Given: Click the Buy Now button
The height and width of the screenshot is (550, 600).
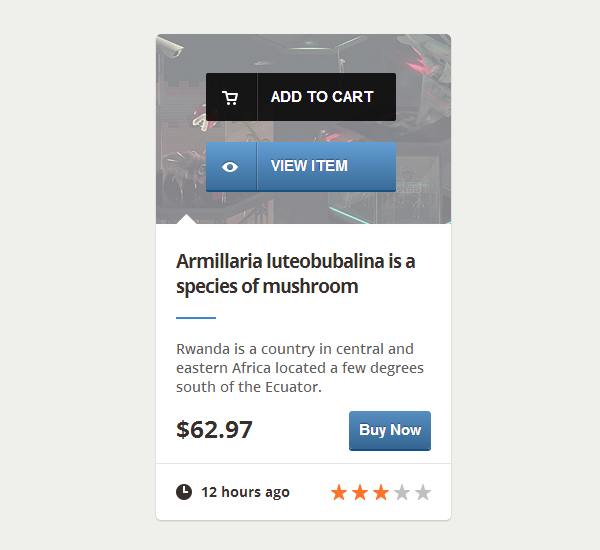Looking at the screenshot, I should tap(390, 431).
